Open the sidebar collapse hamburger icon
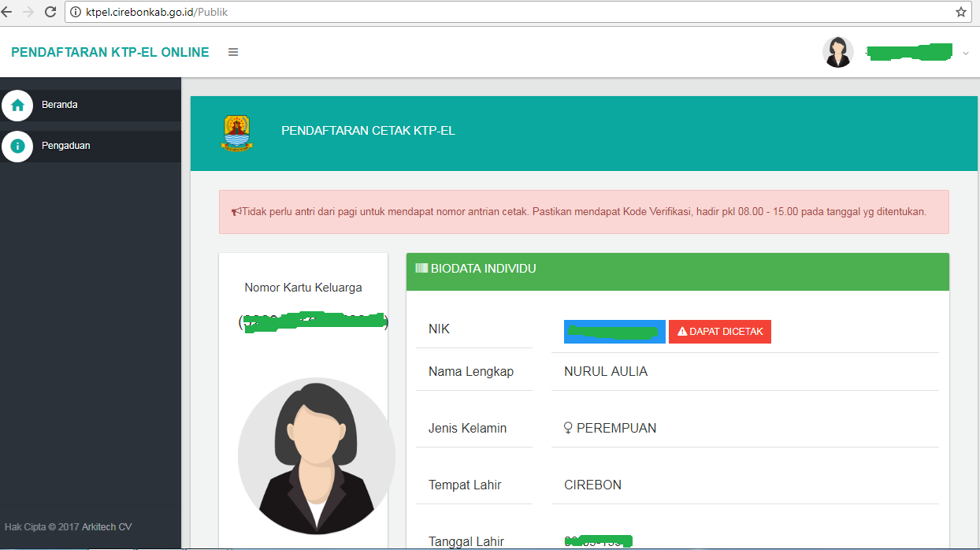980x550 pixels. 233,52
